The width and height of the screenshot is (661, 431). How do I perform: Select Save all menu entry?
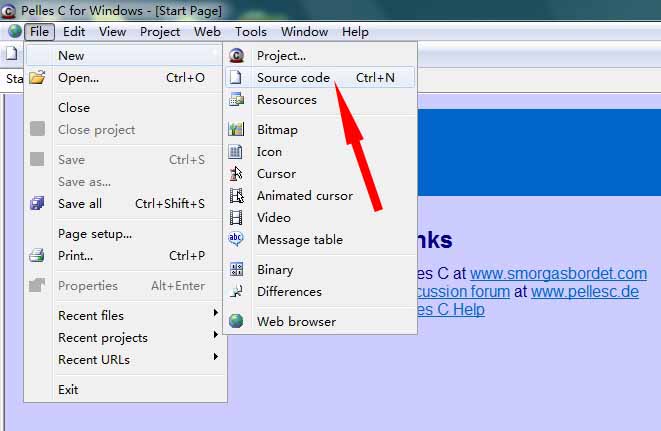124,204
